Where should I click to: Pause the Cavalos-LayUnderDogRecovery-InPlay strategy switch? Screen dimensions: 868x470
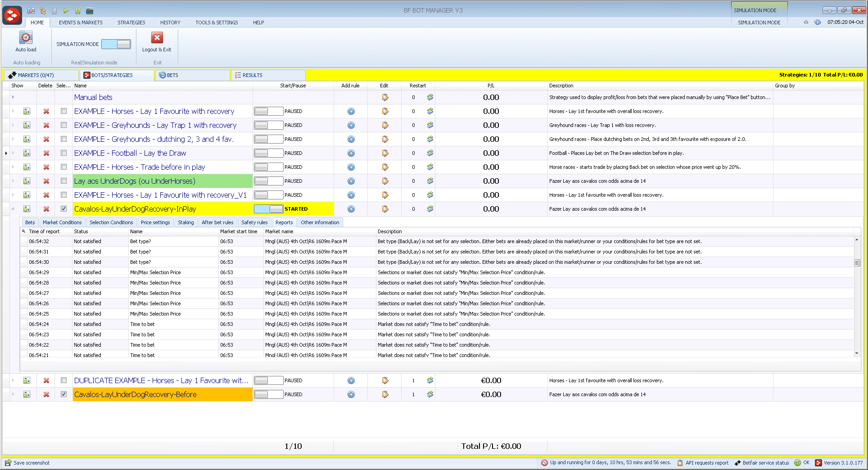268,209
